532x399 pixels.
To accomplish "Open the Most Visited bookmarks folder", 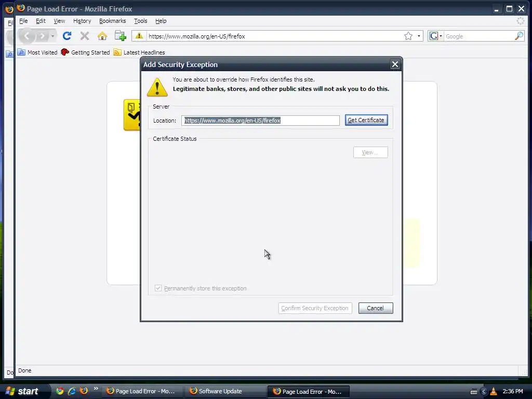I will pos(37,52).
